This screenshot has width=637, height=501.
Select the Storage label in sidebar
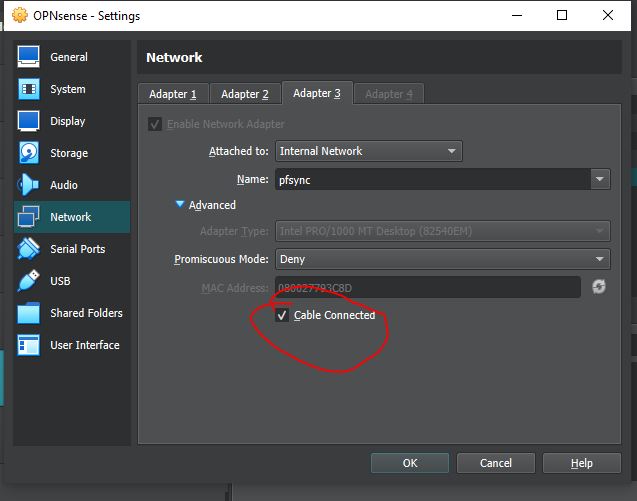69,153
